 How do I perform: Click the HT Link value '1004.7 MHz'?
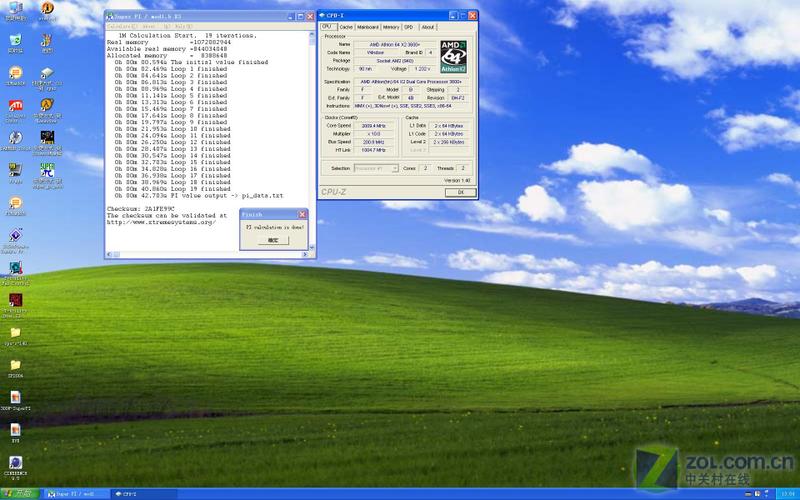point(373,150)
